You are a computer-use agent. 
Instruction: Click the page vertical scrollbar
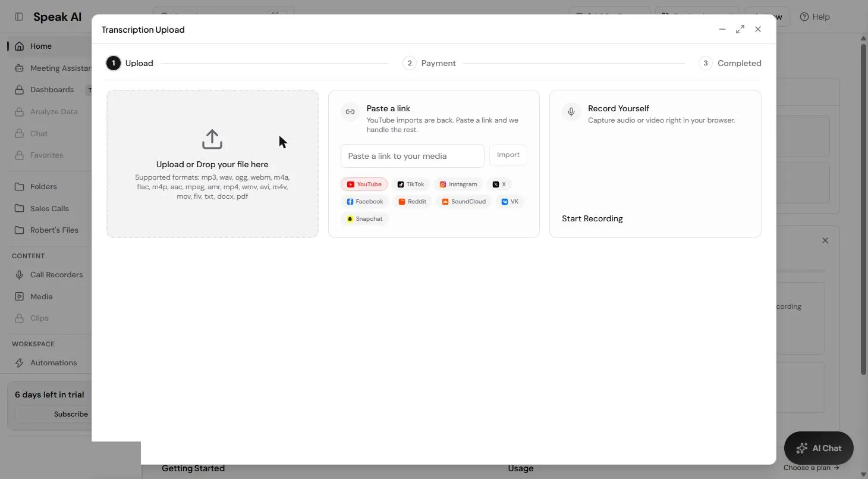pos(864,208)
